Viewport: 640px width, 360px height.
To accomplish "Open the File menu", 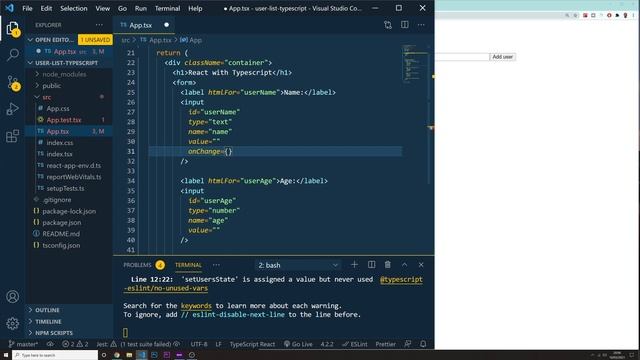I will click(x=27, y=8).
